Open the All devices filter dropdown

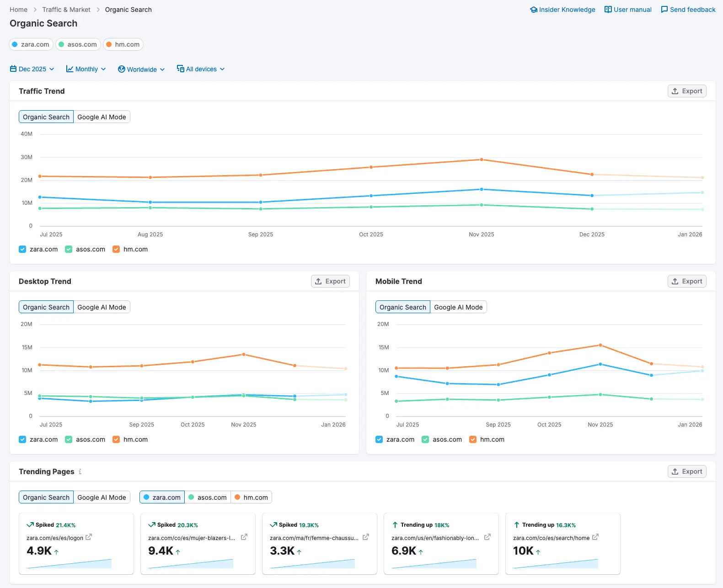201,69
